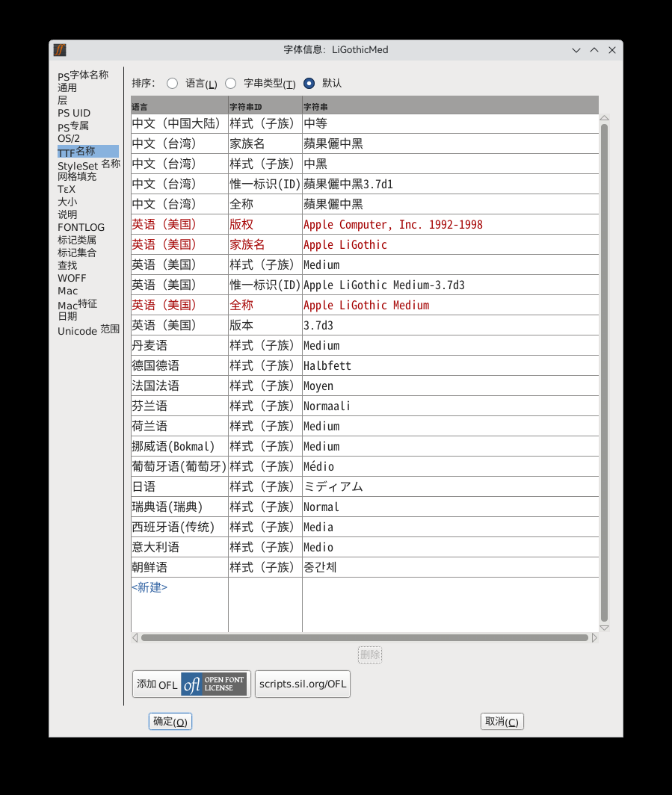This screenshot has height=795, width=672.
Task: Click the 中等 string cell
Action: [x=450, y=124]
